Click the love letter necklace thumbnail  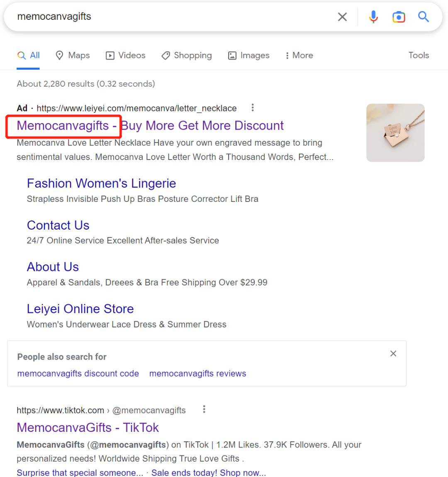395,133
